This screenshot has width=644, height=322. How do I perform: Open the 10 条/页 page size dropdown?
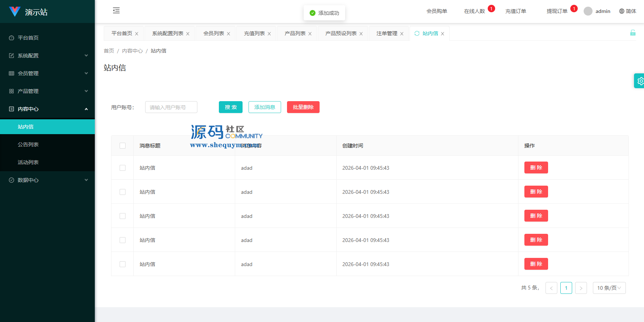click(609, 288)
